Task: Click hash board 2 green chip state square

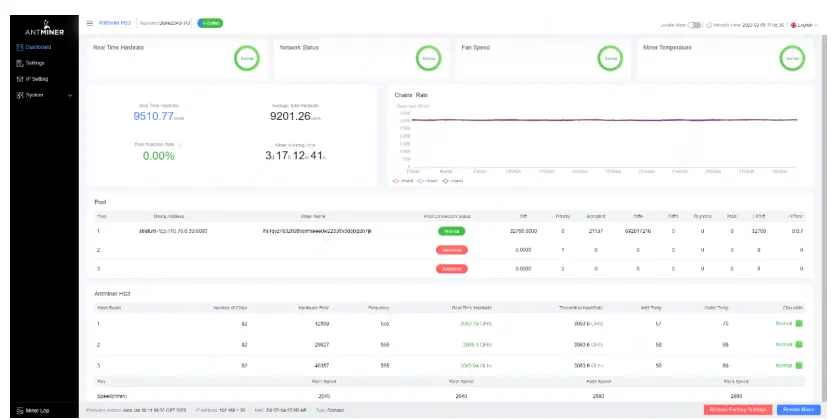Action: pyautogui.click(x=799, y=344)
